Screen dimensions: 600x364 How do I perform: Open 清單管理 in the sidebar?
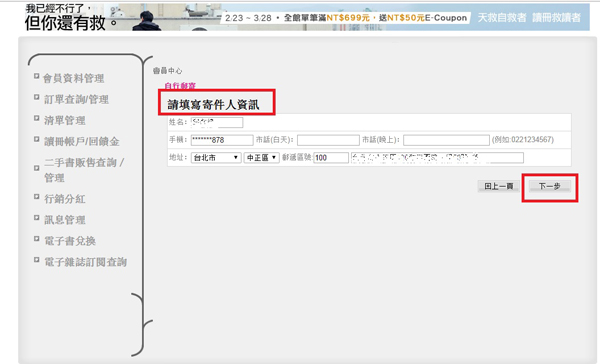[65, 121]
